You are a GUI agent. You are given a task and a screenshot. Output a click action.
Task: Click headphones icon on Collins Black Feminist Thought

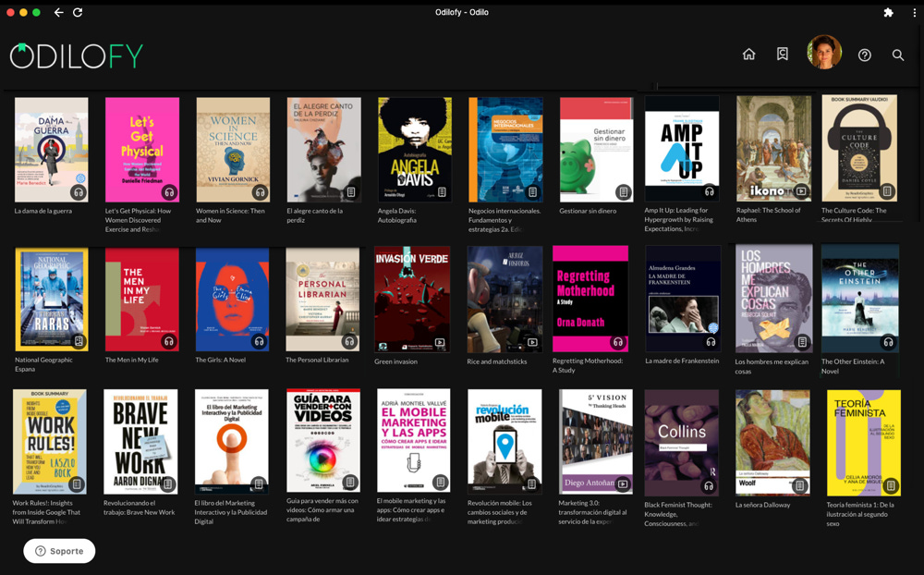709,486
